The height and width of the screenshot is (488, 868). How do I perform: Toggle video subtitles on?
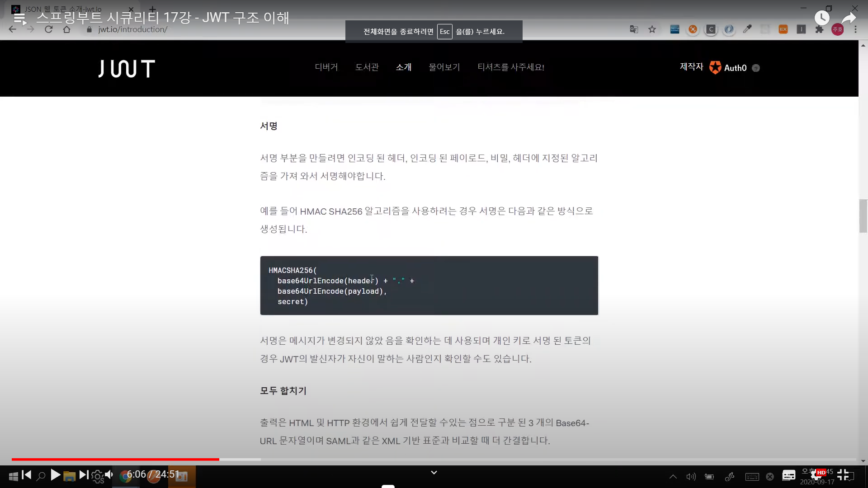tap(789, 475)
